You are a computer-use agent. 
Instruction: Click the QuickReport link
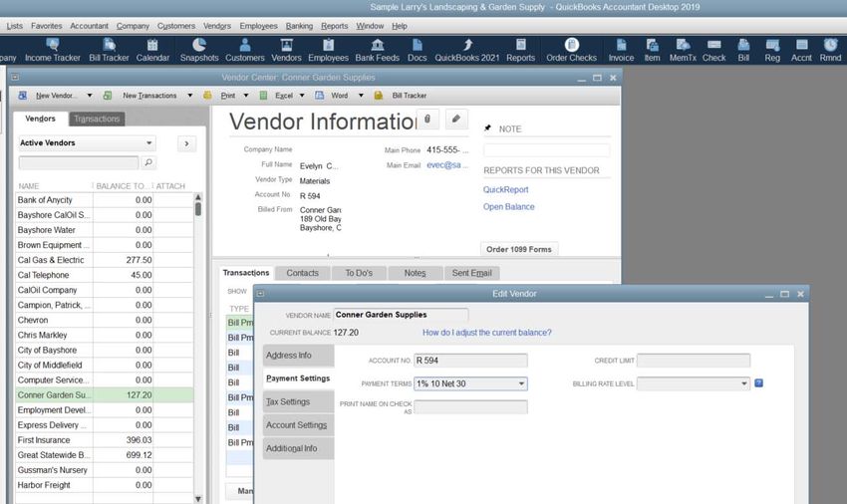tap(505, 189)
